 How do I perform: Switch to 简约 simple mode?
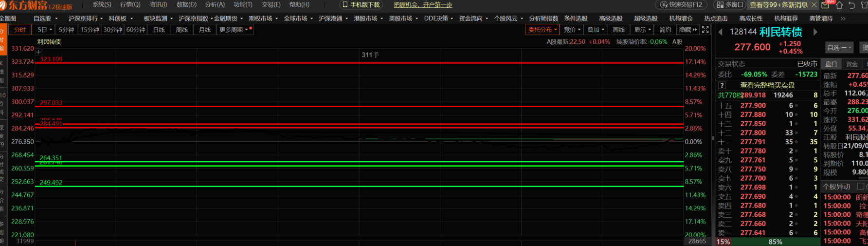coord(665,30)
